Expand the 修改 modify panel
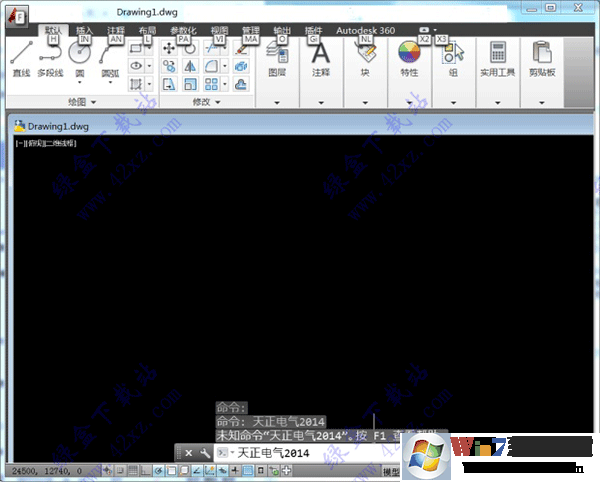The image size is (600, 482). pos(206,102)
